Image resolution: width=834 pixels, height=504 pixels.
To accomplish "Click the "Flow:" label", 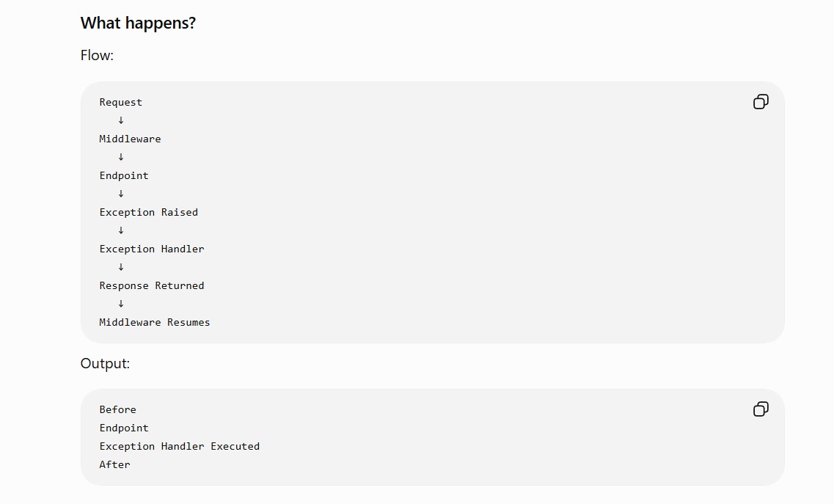I will coord(97,55).
